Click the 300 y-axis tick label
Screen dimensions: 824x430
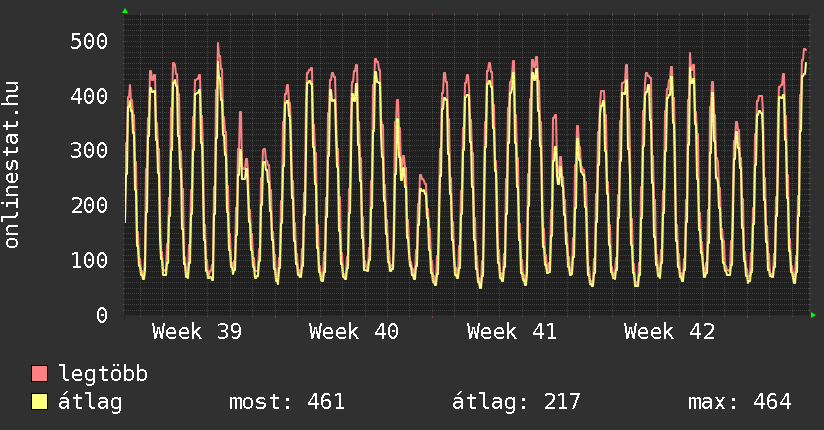tap(89, 151)
